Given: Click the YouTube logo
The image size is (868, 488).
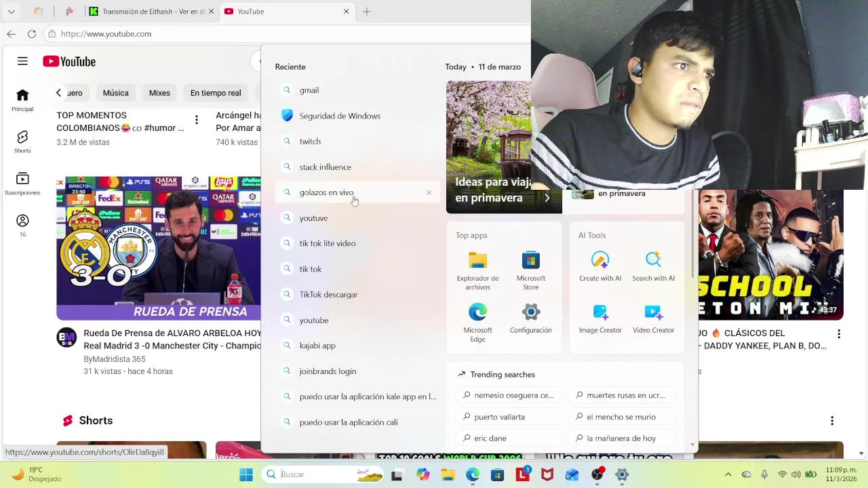Looking at the screenshot, I should point(69,62).
